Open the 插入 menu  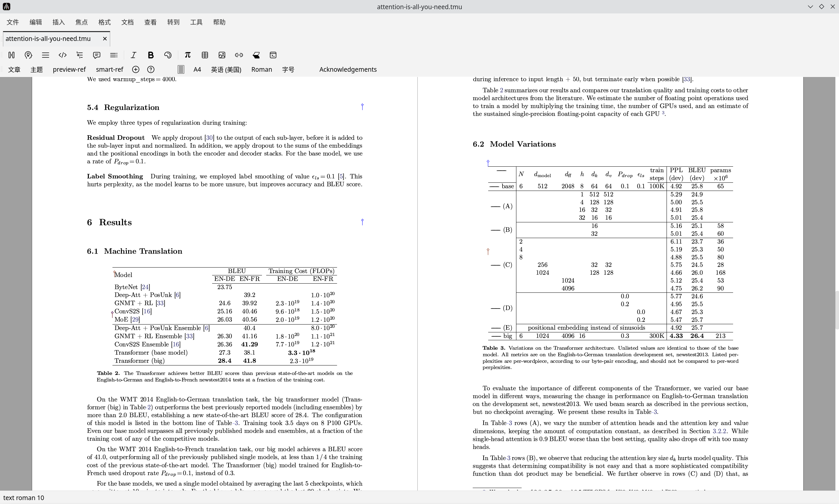click(x=58, y=22)
